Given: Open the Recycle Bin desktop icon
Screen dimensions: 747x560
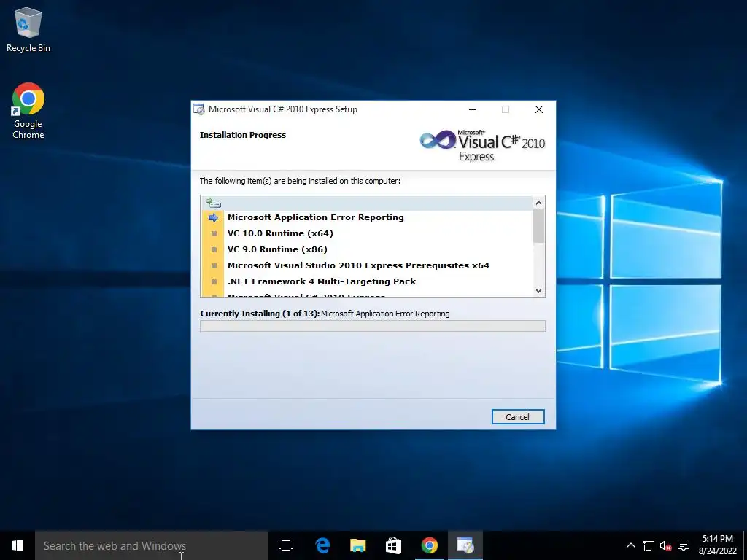Looking at the screenshot, I should click(28, 29).
